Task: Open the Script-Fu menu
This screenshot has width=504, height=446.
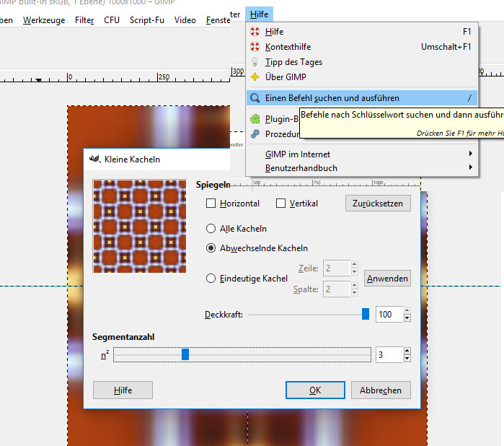Action: (x=146, y=20)
